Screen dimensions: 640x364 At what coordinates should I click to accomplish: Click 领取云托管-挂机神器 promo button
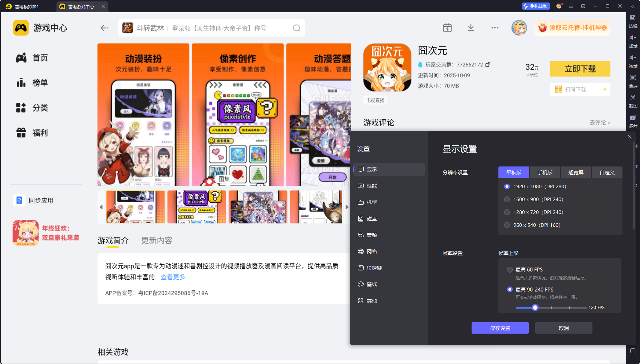point(572,28)
